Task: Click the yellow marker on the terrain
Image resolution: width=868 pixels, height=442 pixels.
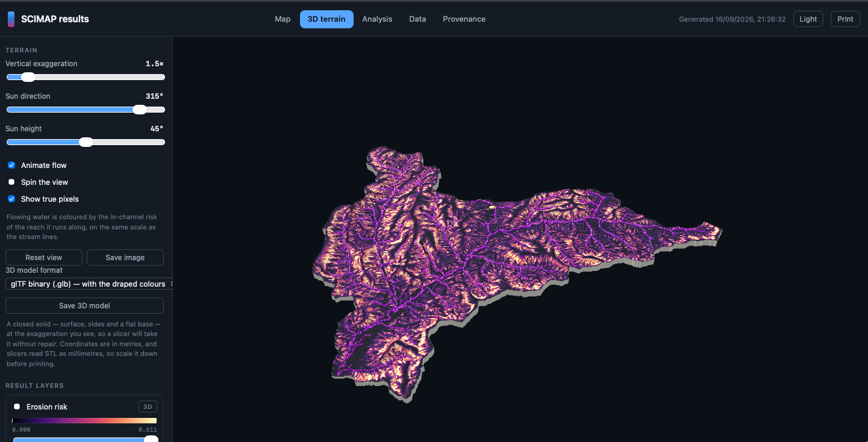Action: pyautogui.click(x=492, y=207)
